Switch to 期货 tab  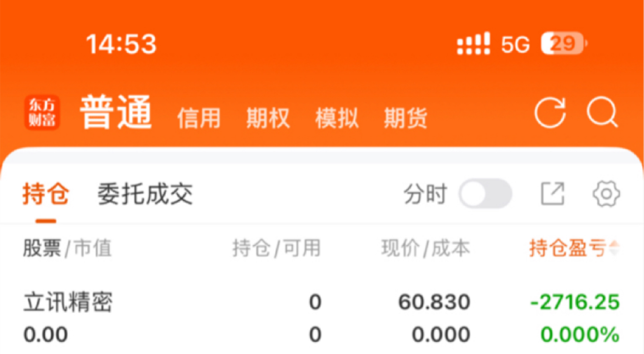click(x=405, y=118)
